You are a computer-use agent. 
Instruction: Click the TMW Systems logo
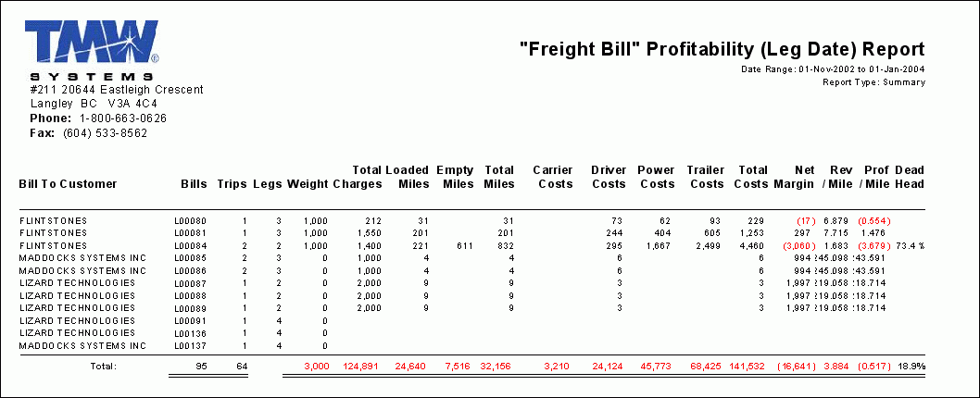(x=92, y=52)
